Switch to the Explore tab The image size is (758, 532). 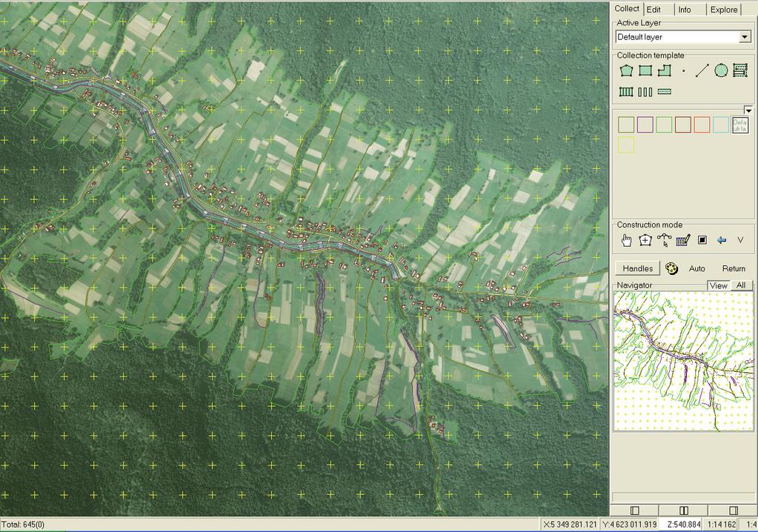point(724,10)
